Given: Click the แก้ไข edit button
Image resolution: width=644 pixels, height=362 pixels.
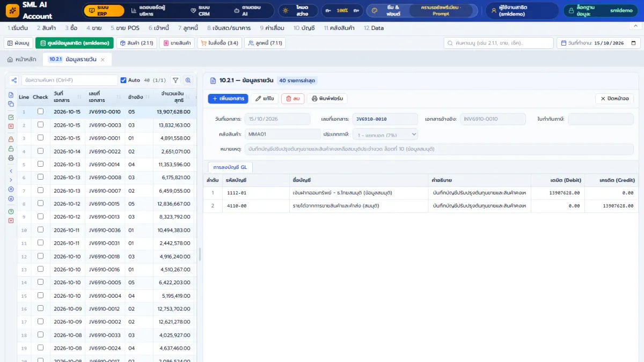Looking at the screenshot, I should point(265,99).
